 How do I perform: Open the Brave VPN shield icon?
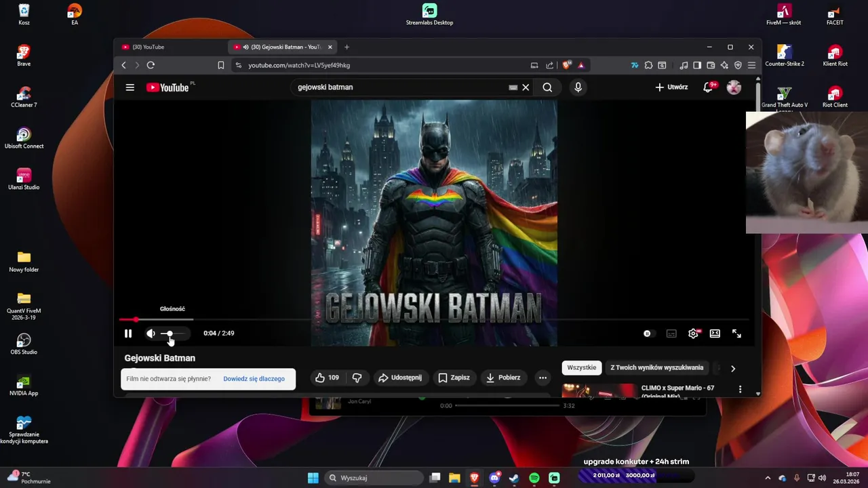(738, 65)
